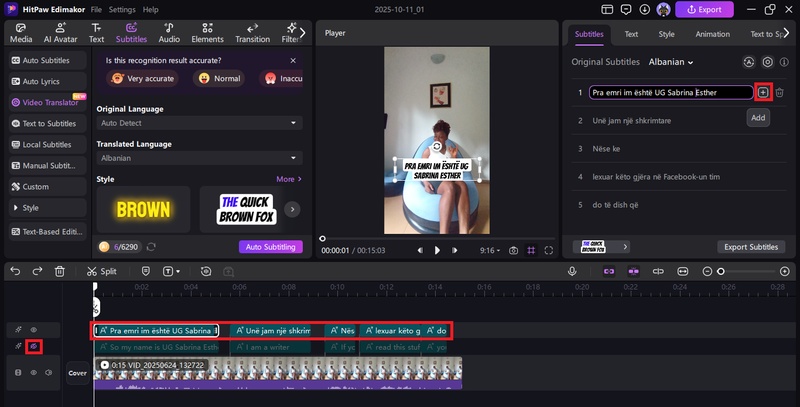Select the BROWN subtitle style thumbnail
Viewport: 800px width, 407px height.
[x=143, y=210]
